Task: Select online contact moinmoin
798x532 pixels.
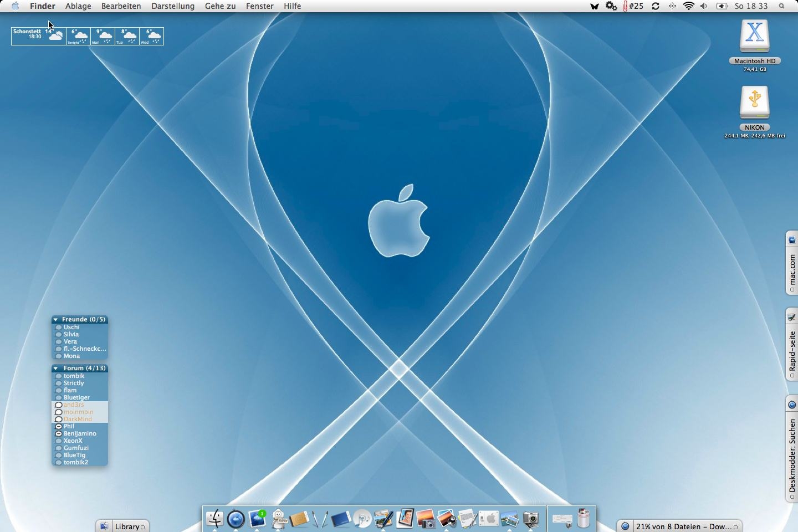Action: point(80,412)
